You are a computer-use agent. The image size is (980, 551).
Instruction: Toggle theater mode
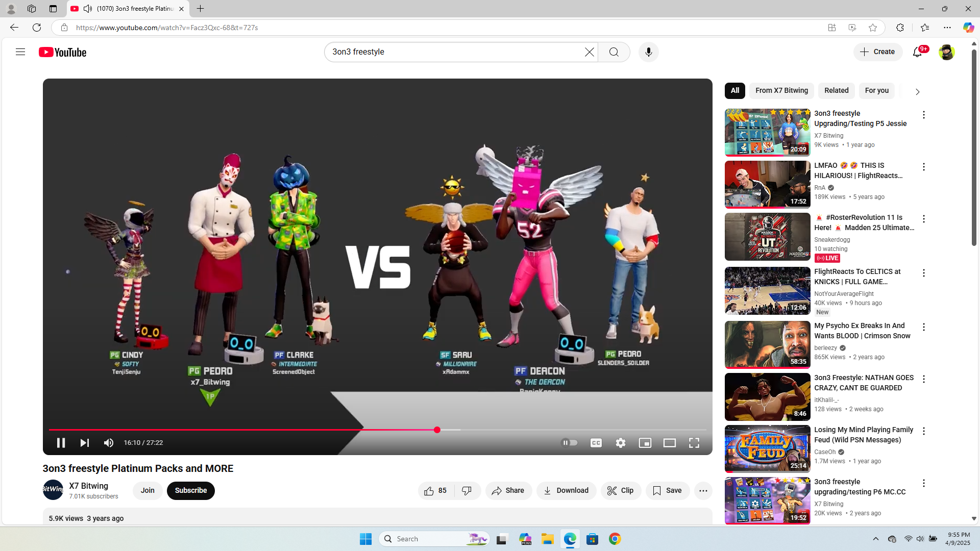[x=669, y=443]
